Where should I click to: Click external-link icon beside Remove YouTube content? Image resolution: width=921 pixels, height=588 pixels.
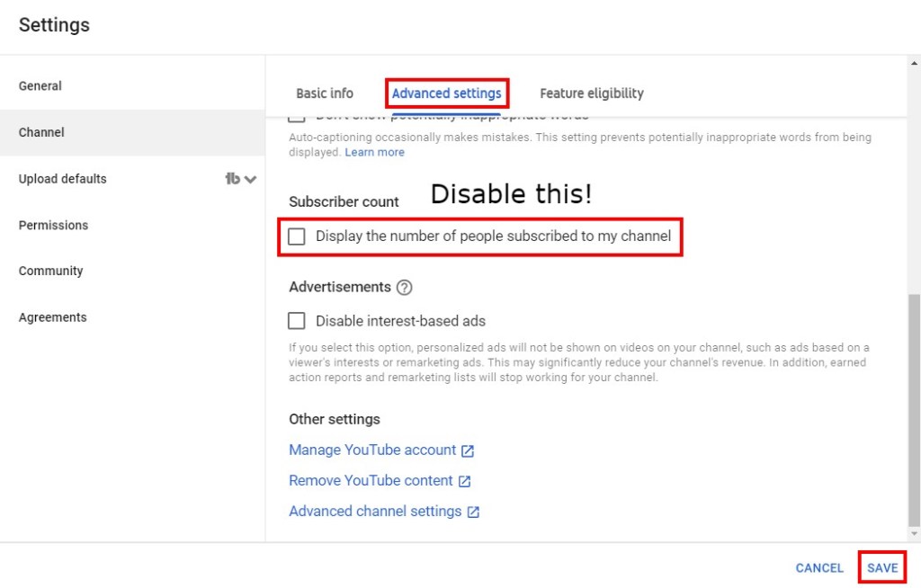tap(465, 481)
